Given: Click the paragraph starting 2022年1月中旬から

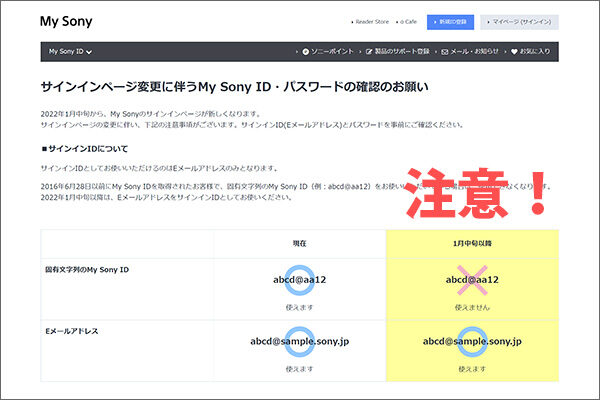Looking at the screenshot, I should (253, 119).
